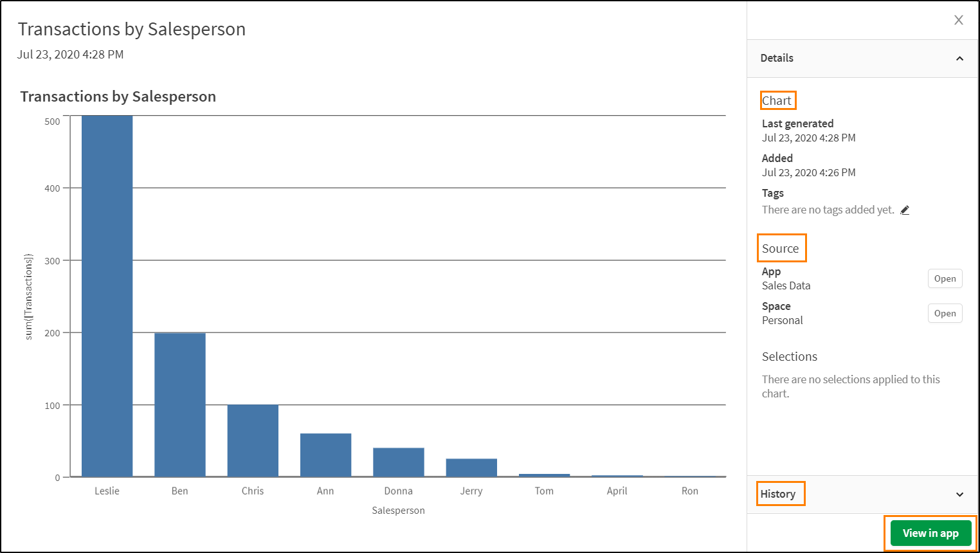Click the edit pencil icon beside Tags
Viewport: 980px width, 553px height.
point(905,210)
